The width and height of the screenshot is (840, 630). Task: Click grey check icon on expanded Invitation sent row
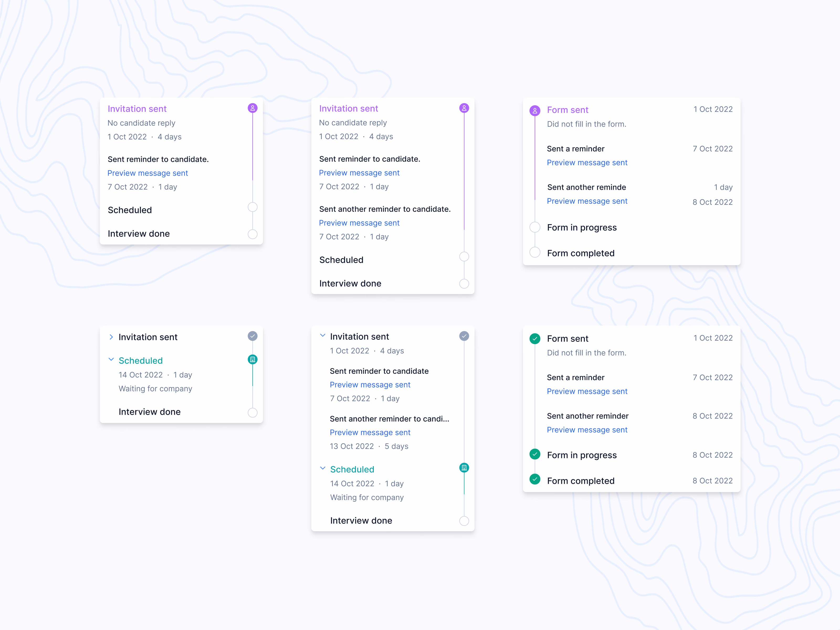(x=464, y=336)
